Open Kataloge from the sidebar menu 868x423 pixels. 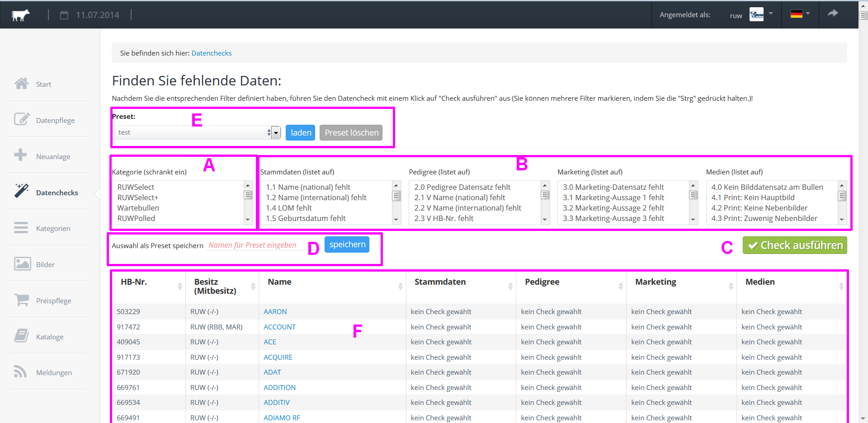(50, 337)
